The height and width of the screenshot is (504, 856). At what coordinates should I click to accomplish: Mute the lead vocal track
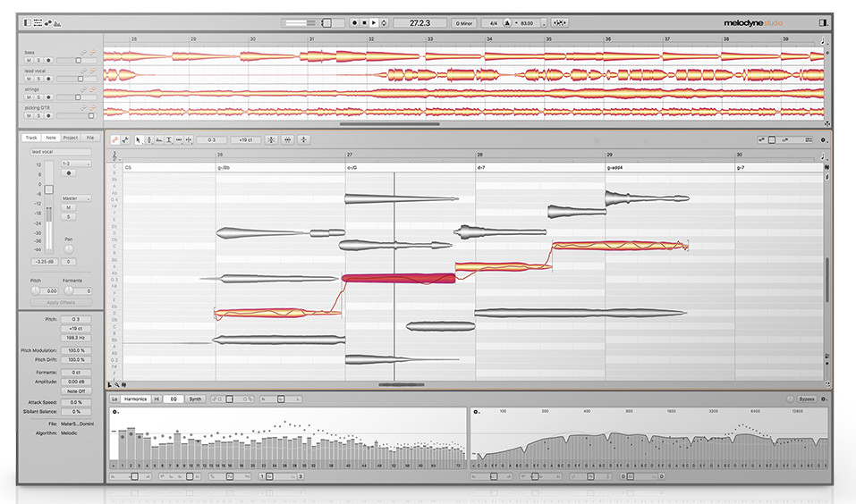pos(29,79)
